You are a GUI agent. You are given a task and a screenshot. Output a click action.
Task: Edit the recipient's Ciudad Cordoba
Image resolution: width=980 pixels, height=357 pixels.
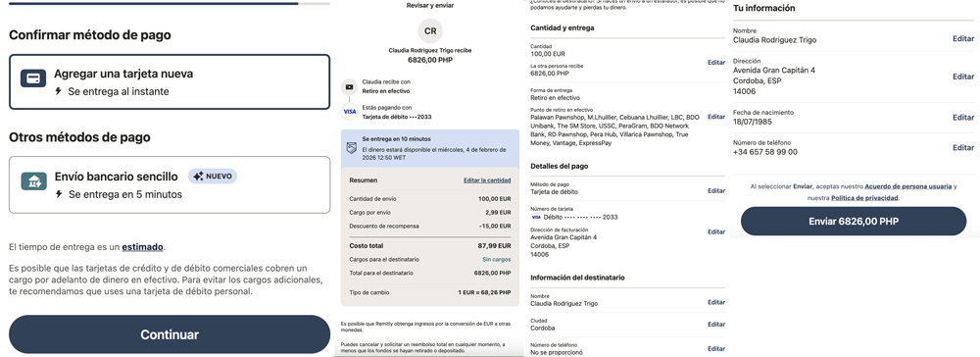[x=716, y=325]
